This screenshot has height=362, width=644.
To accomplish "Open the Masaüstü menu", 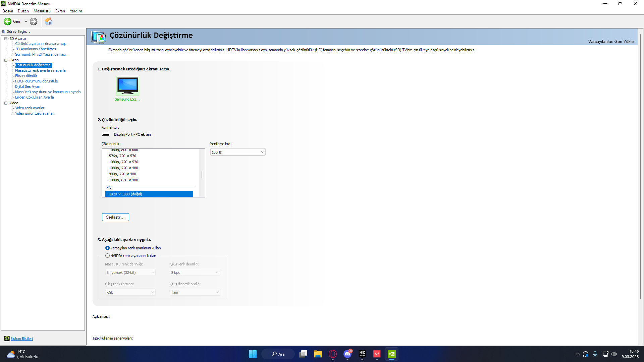I will click(x=42, y=11).
